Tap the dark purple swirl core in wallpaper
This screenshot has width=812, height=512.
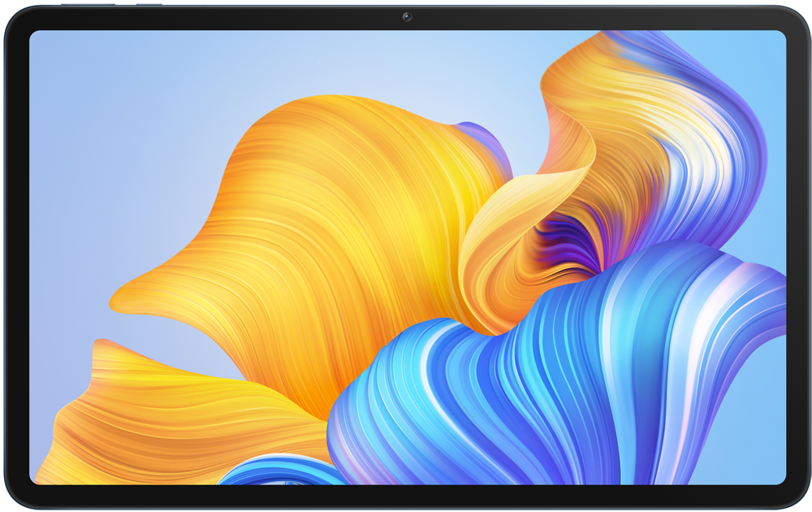(x=568, y=237)
